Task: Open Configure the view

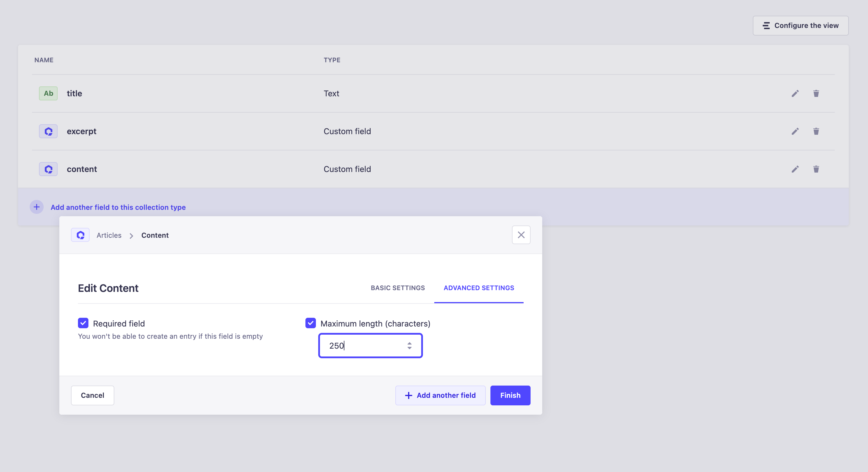Action: click(x=801, y=25)
